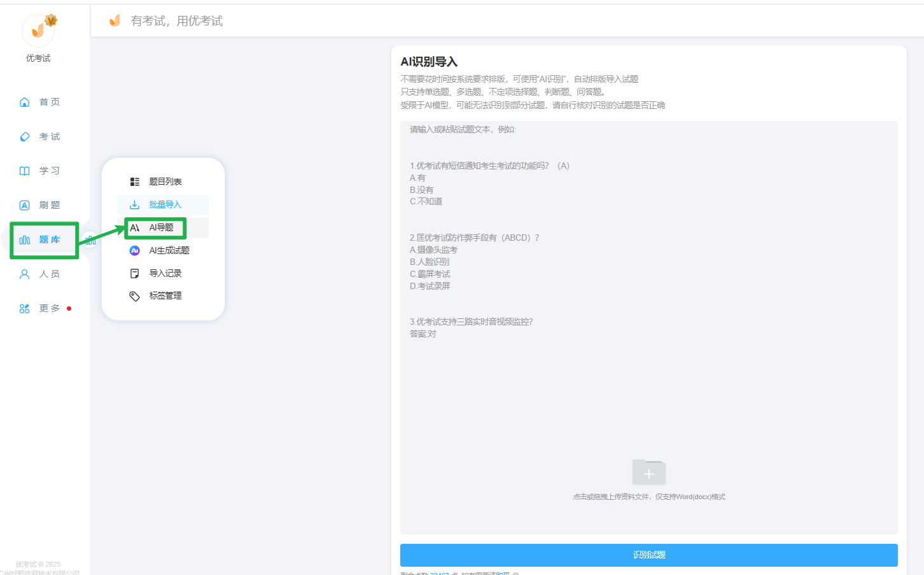This screenshot has width=924, height=575.
Task: Click the remaining points number link
Action: (439, 573)
